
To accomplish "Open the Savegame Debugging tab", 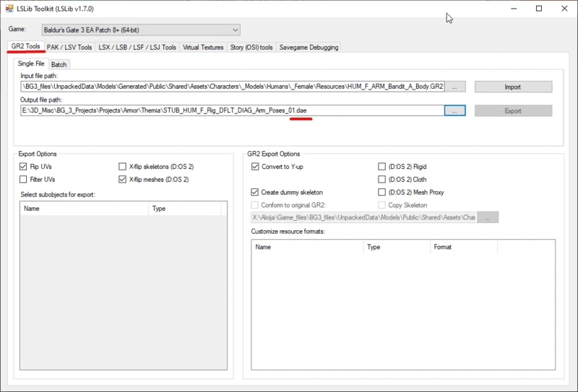I will pyautogui.click(x=309, y=47).
